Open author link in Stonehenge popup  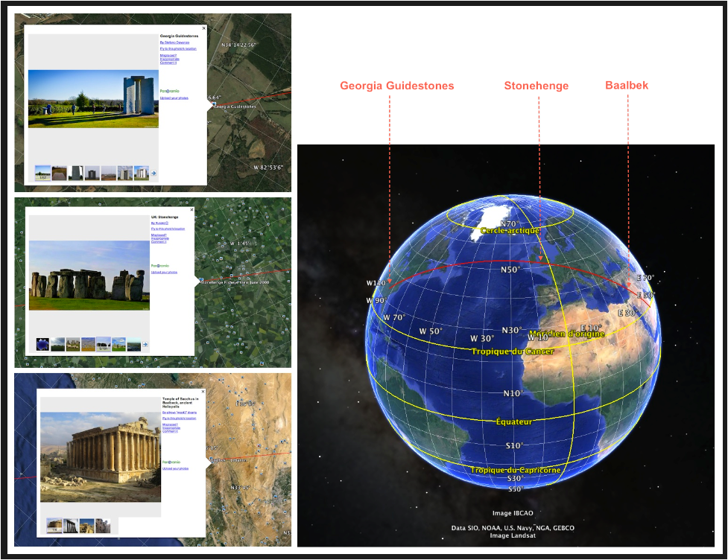[159, 223]
